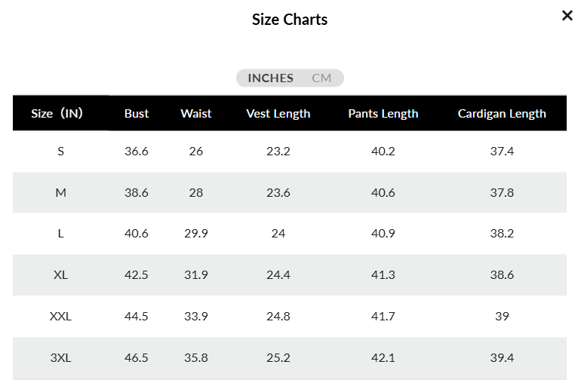Image resolution: width=578 pixels, height=392 pixels.
Task: Select the 3XL size row label
Action: click(61, 358)
